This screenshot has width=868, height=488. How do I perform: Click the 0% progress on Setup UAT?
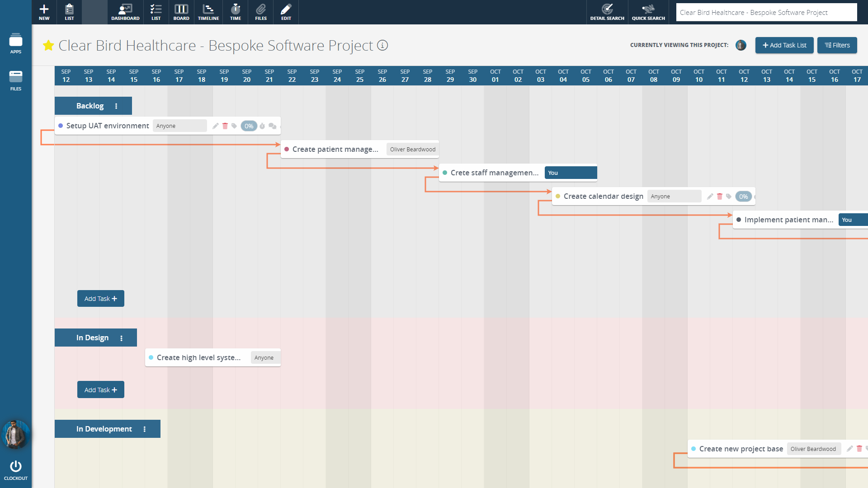tap(249, 126)
